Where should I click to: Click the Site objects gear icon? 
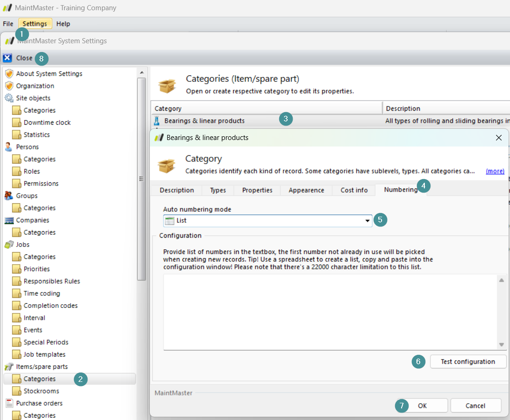click(x=9, y=98)
